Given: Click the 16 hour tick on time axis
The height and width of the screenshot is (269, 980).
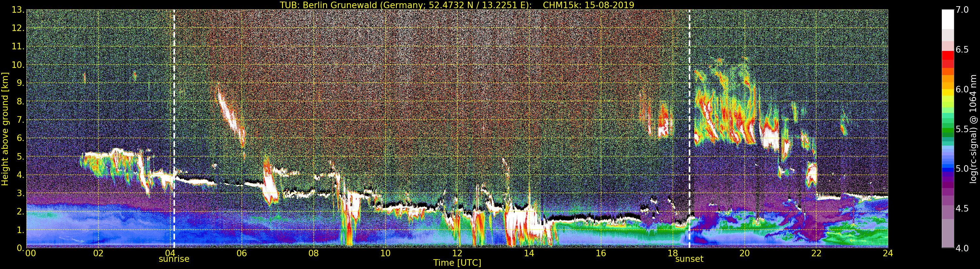Looking at the screenshot, I should click(601, 253).
